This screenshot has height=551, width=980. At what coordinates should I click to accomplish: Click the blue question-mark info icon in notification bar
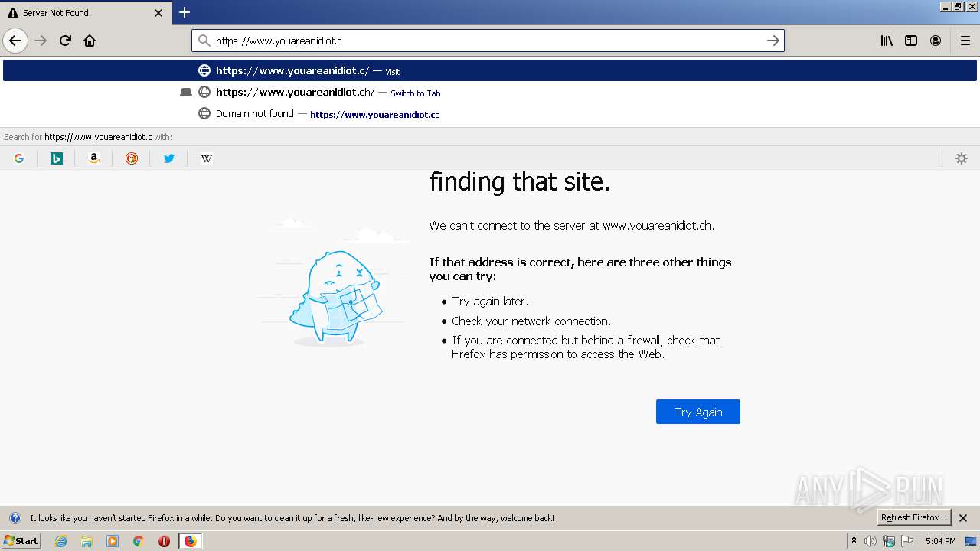(15, 518)
